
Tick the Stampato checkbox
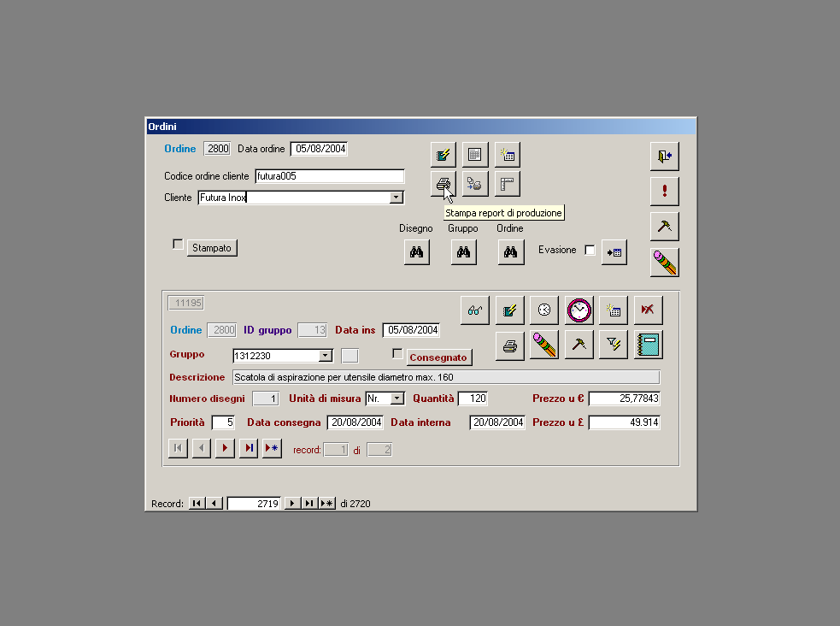[178, 245]
